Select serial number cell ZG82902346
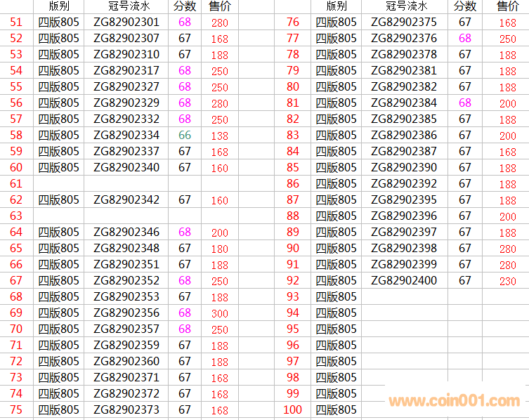The height and width of the screenshot is (420, 529). pyautogui.click(x=126, y=232)
